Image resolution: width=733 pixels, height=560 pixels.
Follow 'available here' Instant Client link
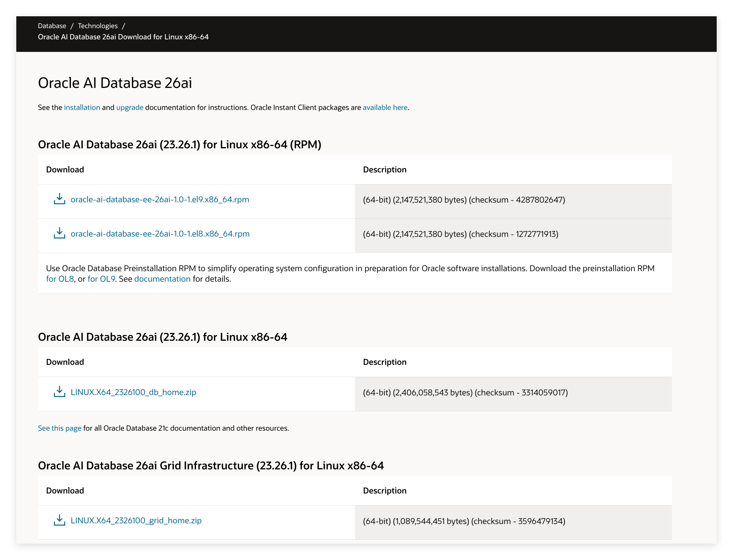(x=385, y=108)
